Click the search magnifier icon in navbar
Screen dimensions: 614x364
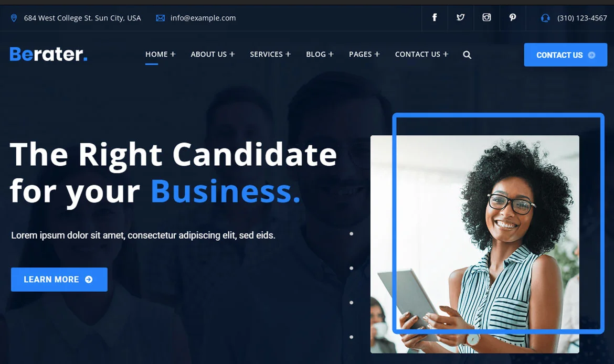(467, 55)
